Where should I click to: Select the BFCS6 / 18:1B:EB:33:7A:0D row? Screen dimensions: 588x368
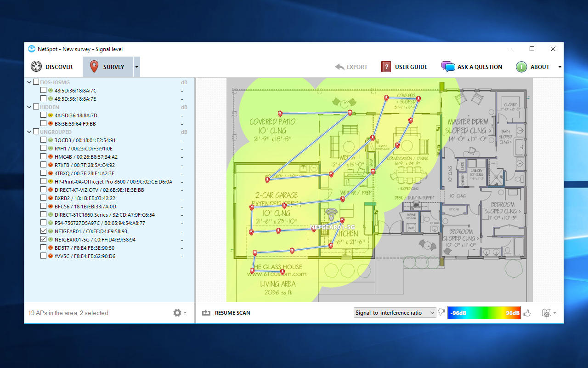tap(109, 207)
